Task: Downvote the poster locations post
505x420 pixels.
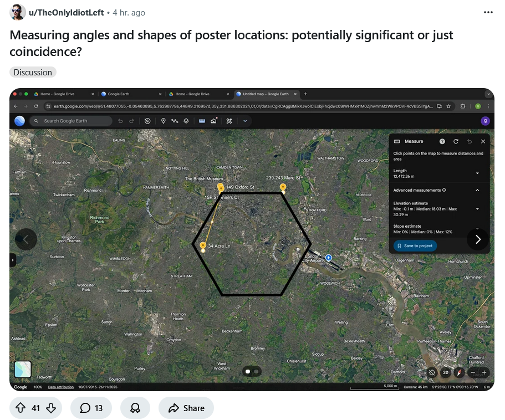Action: (x=51, y=408)
